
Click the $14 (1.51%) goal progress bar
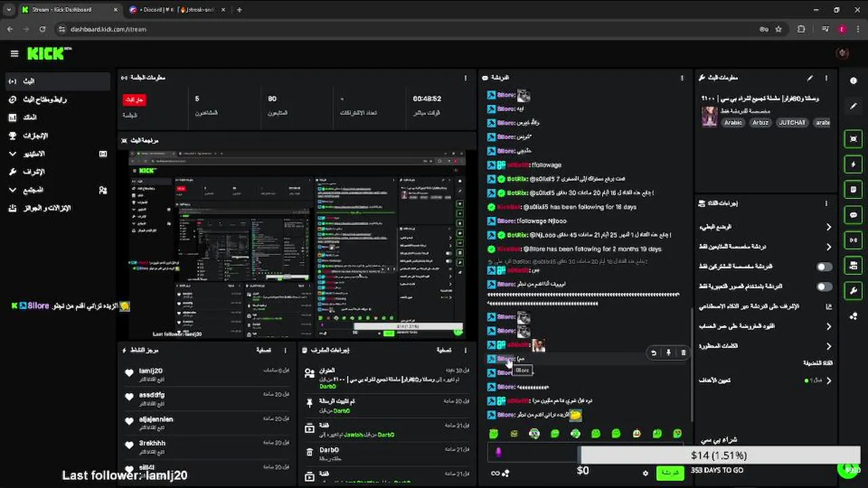[x=719, y=455]
